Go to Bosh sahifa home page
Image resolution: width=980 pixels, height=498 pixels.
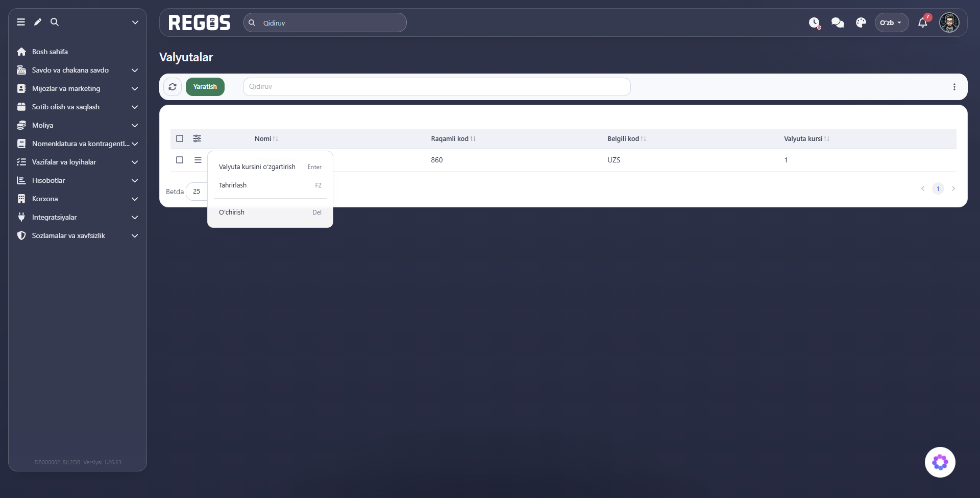click(x=50, y=52)
